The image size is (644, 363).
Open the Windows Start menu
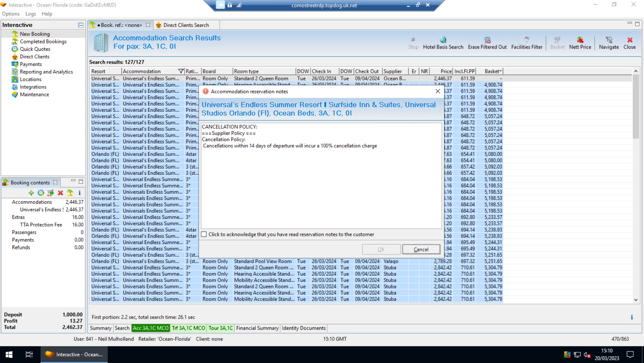(x=9, y=355)
